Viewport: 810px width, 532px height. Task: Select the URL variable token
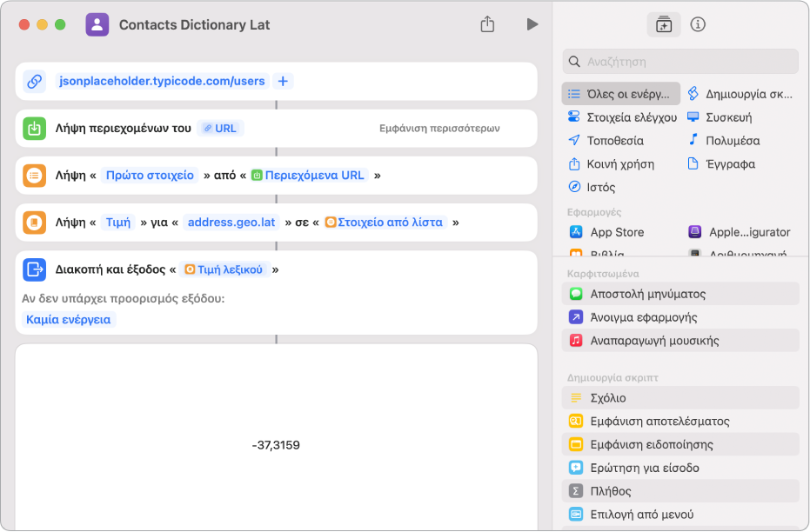(221, 129)
